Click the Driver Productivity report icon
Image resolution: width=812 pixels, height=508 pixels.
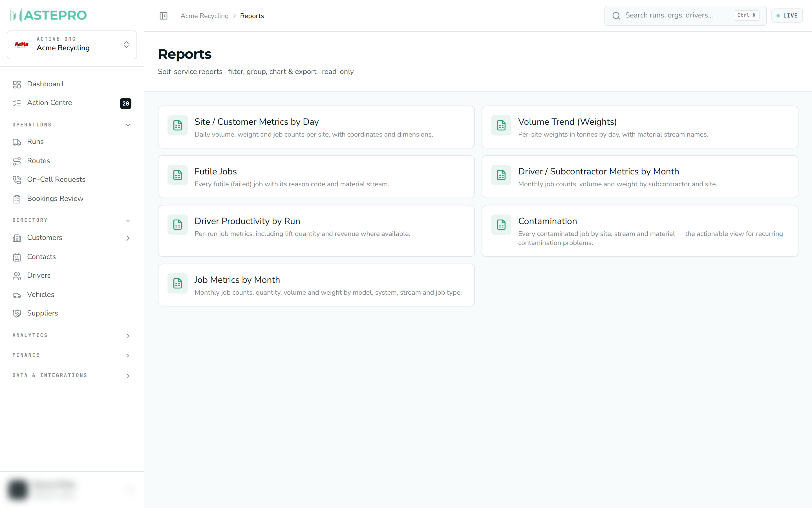pyautogui.click(x=178, y=224)
